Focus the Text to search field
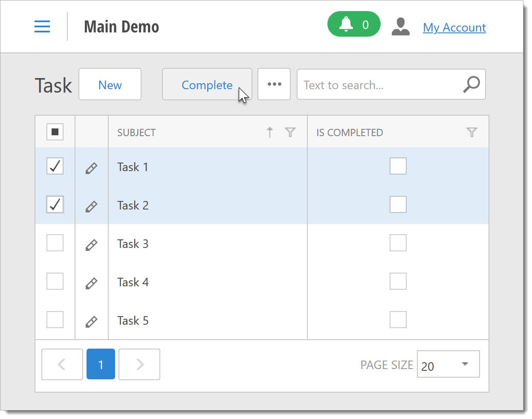This screenshot has width=532, height=419. click(x=379, y=84)
